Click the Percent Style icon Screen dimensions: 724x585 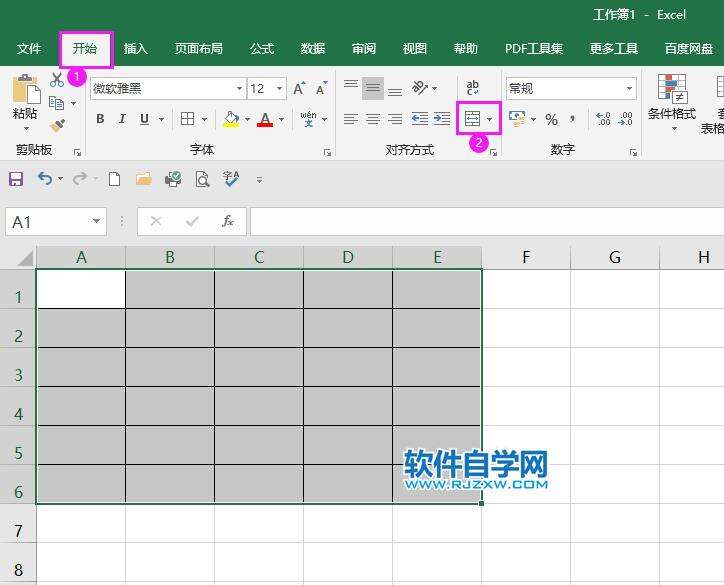coord(550,119)
